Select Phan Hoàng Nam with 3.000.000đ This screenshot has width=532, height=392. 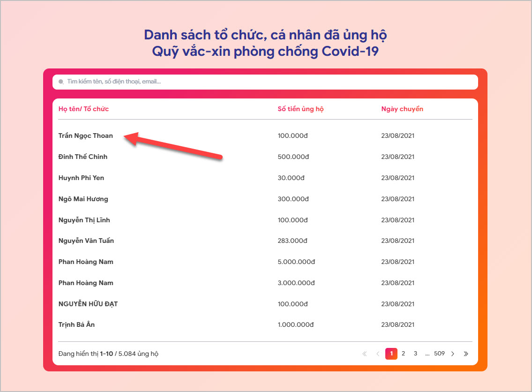click(86, 283)
